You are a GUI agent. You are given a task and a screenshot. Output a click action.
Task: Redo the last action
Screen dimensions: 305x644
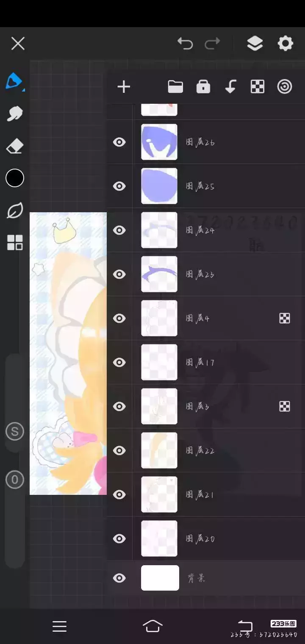click(x=212, y=43)
